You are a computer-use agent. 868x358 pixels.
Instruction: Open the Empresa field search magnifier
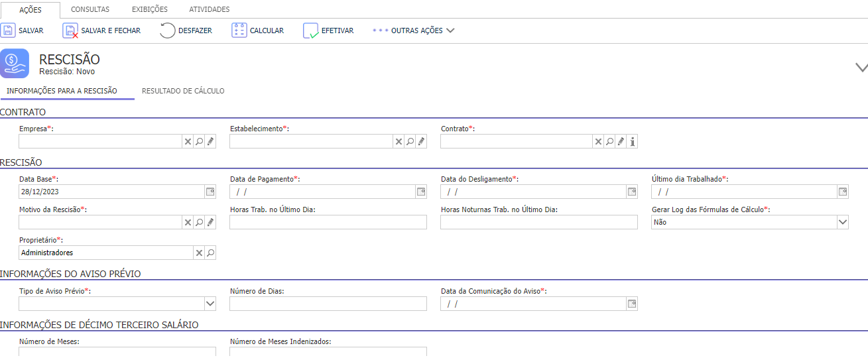[x=199, y=141]
